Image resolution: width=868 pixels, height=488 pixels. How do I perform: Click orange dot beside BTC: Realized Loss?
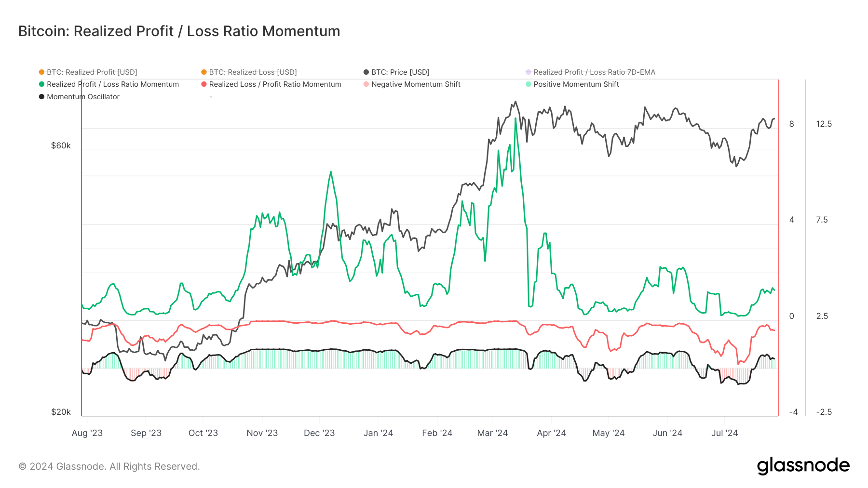pos(204,72)
